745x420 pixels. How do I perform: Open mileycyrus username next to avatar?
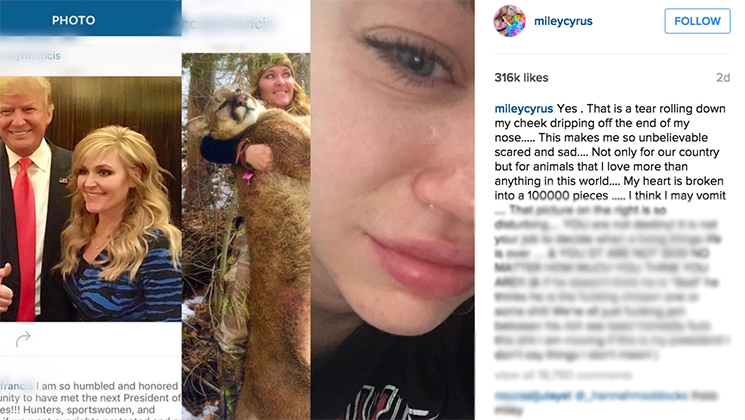(x=563, y=21)
